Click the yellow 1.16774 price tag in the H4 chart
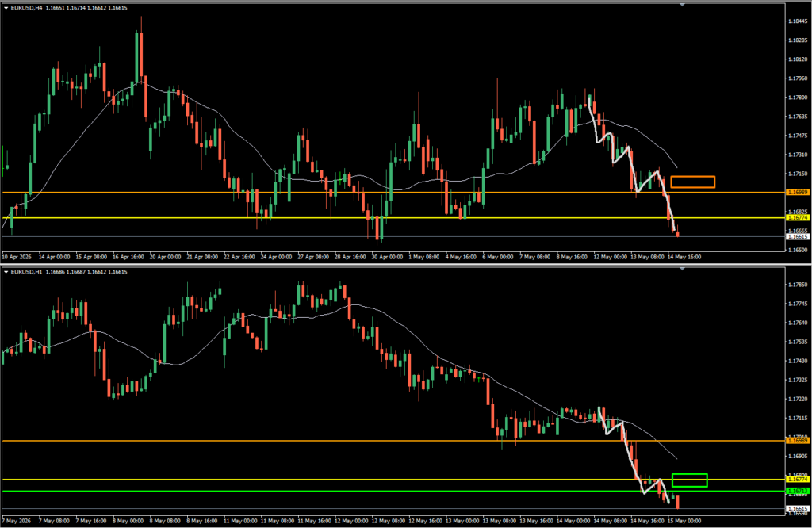Screen dimensions: 812x528 [x=798, y=218]
